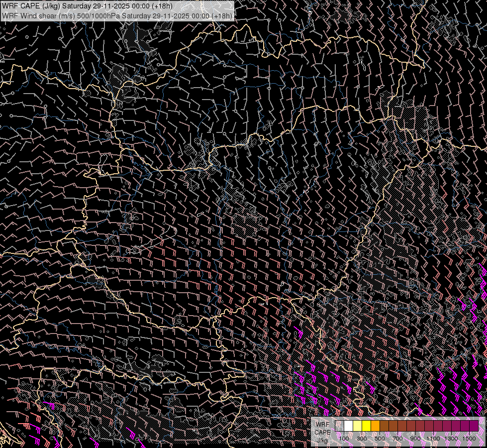The image size is (487, 448).
Task: Click the 500 legend scale label
Action: tap(380, 438)
